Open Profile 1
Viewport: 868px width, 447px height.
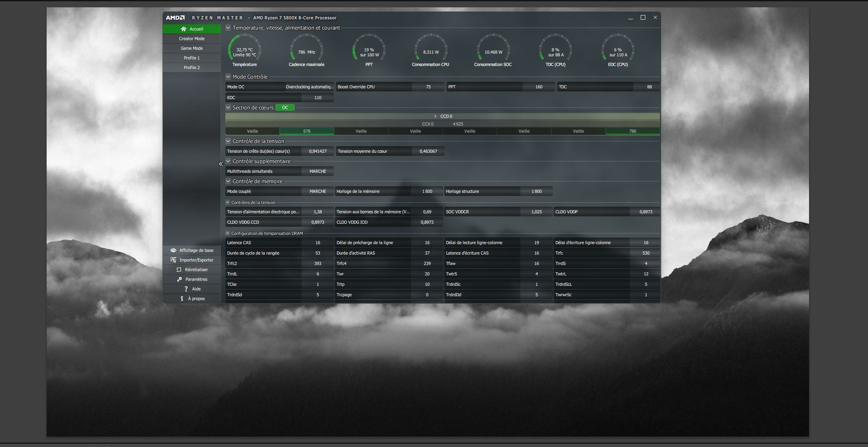pos(192,58)
